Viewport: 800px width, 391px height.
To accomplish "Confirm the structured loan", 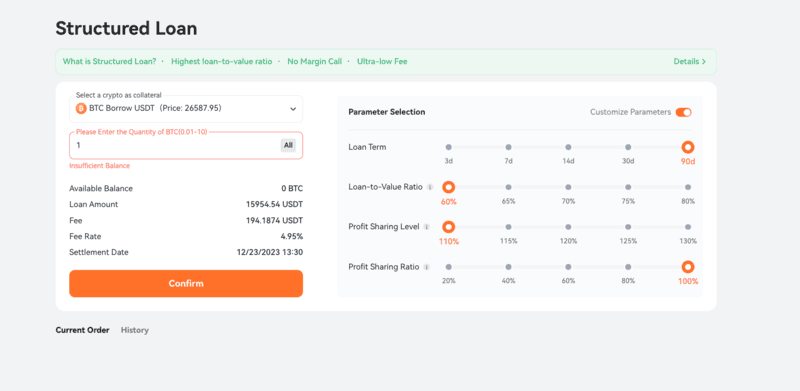I will click(186, 283).
